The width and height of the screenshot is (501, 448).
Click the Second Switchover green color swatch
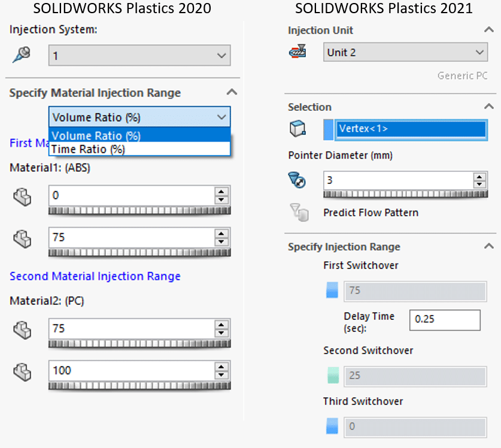pos(333,375)
